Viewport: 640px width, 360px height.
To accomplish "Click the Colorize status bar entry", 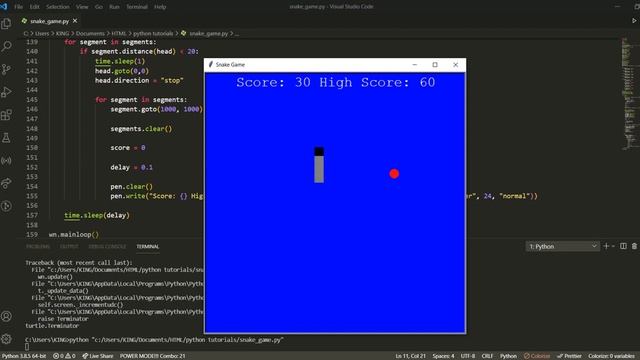I will point(537,356).
